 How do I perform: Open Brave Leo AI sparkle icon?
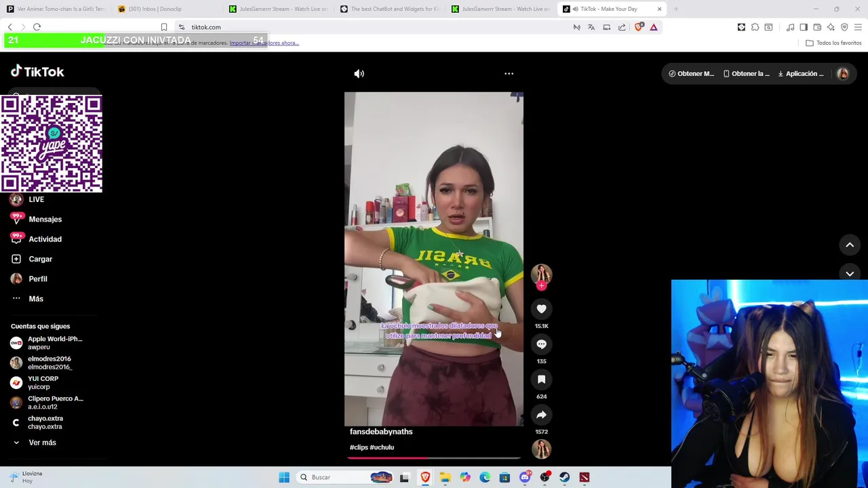(831, 27)
